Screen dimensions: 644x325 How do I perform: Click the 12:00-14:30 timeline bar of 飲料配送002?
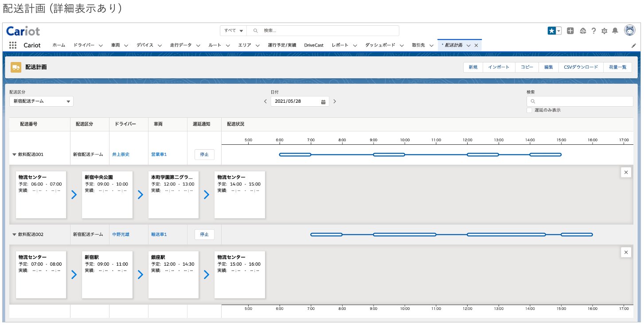pos(507,234)
